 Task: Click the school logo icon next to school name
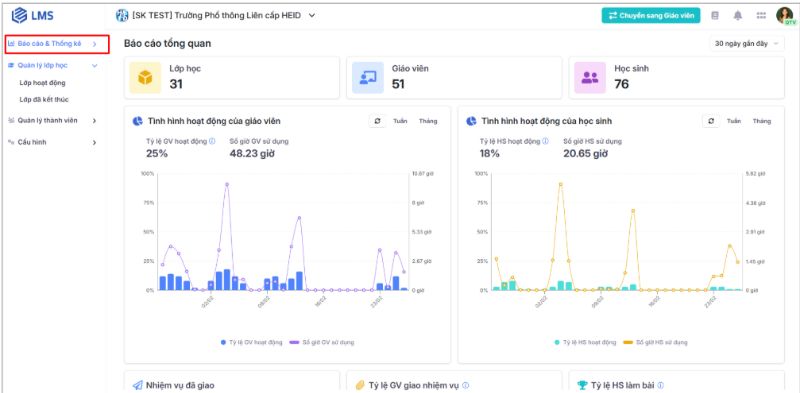pyautogui.click(x=122, y=15)
